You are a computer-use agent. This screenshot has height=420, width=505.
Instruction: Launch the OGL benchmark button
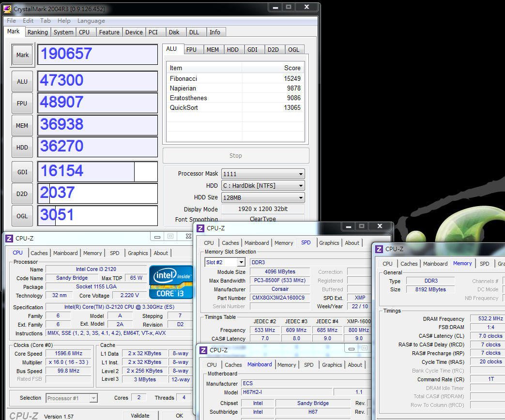click(23, 216)
